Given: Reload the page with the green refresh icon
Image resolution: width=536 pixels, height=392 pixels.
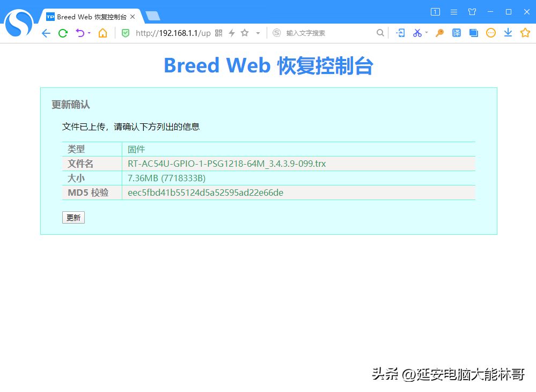Looking at the screenshot, I should point(63,33).
